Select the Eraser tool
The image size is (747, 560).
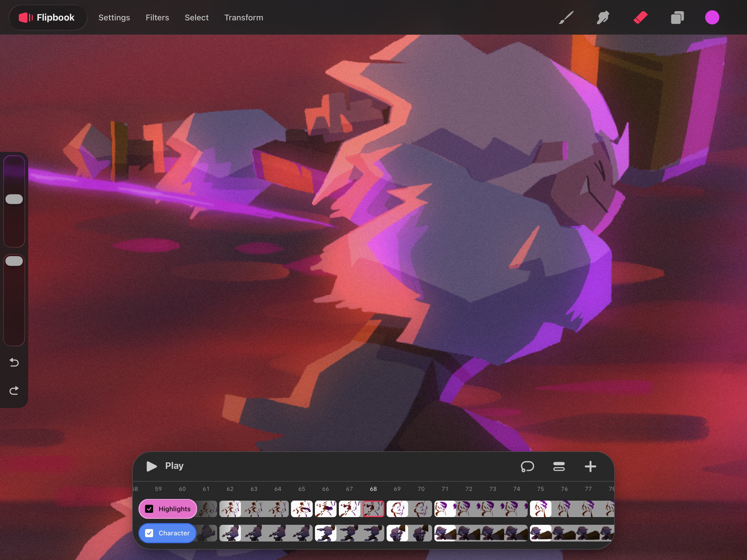640,18
